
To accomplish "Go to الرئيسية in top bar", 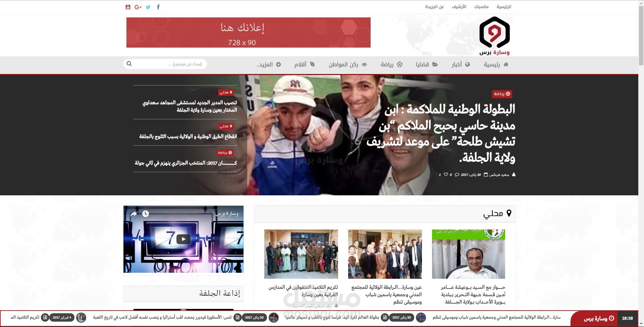I will (x=504, y=7).
